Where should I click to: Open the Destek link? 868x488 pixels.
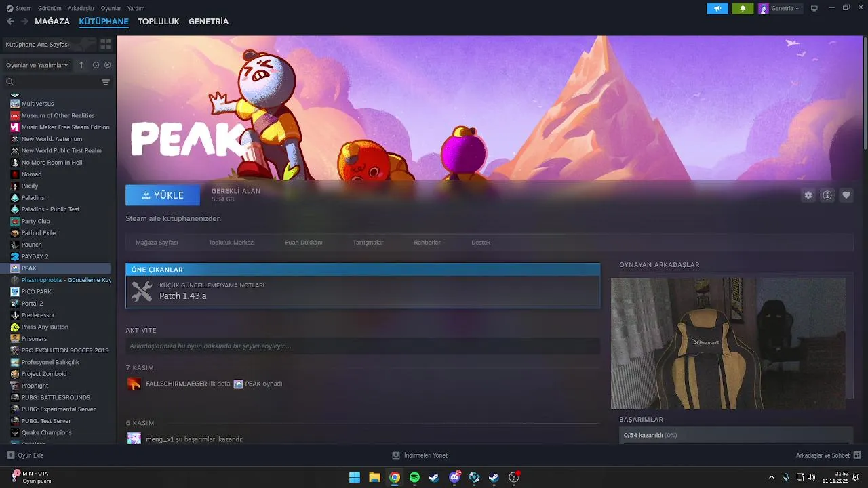[x=481, y=243]
